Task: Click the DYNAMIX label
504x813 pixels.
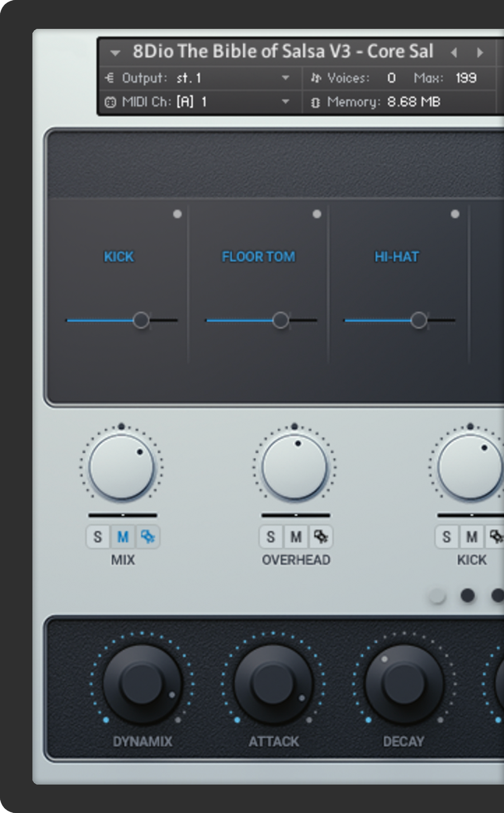Action: (142, 741)
